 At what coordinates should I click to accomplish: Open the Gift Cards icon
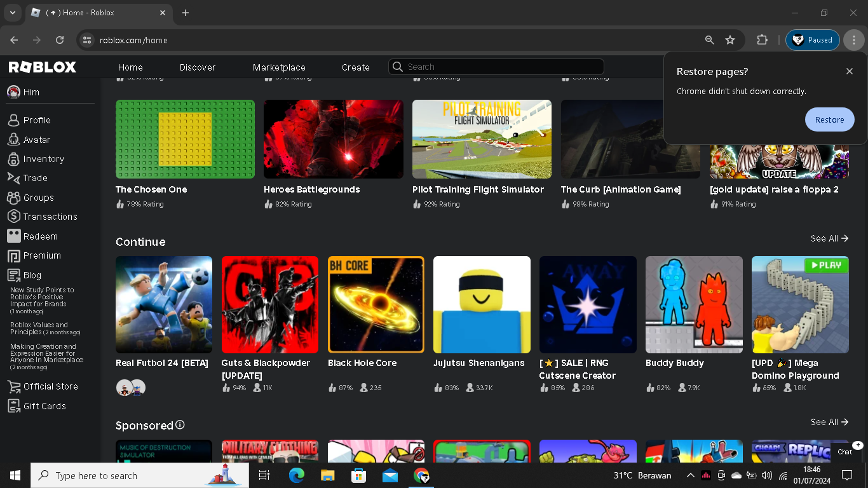click(x=13, y=406)
